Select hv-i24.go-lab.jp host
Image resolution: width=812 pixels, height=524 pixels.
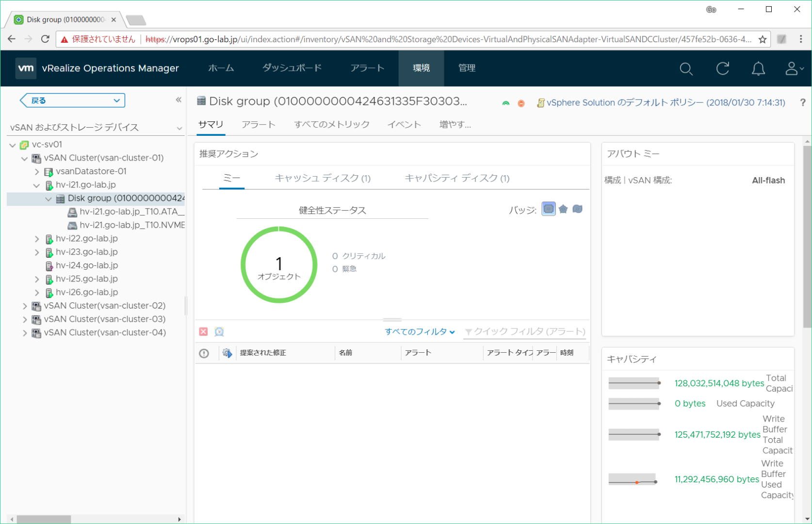pos(87,265)
